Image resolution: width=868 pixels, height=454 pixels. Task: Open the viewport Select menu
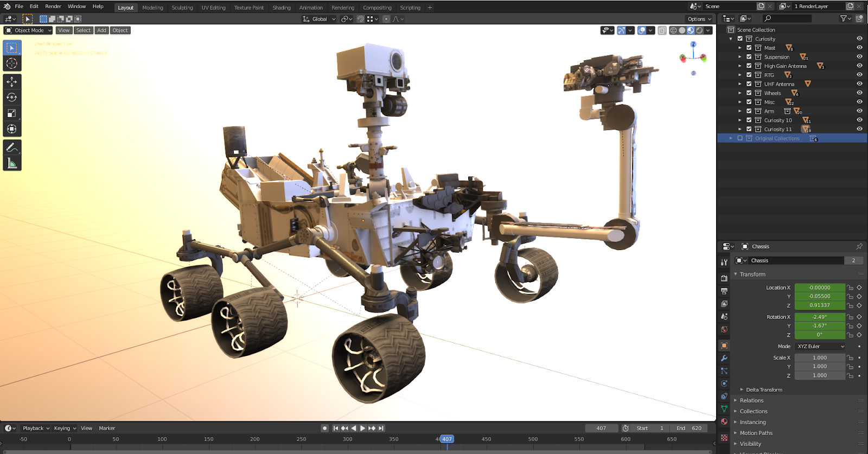pyautogui.click(x=84, y=30)
